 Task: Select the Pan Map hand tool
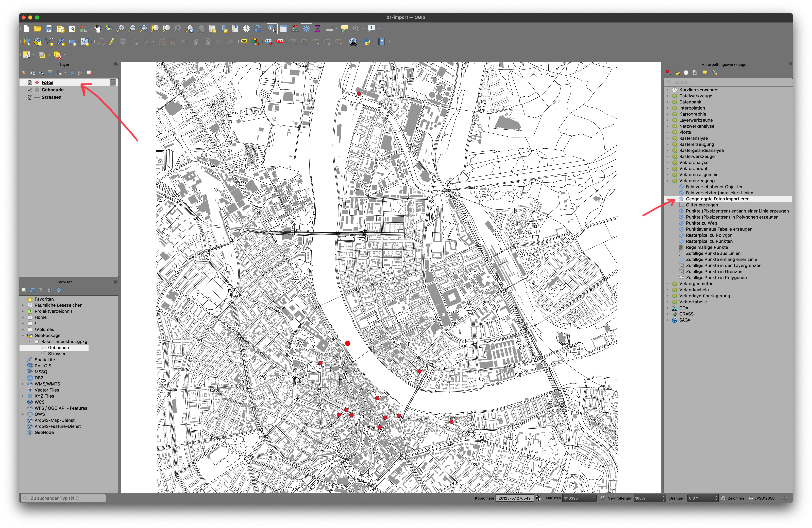[98, 29]
